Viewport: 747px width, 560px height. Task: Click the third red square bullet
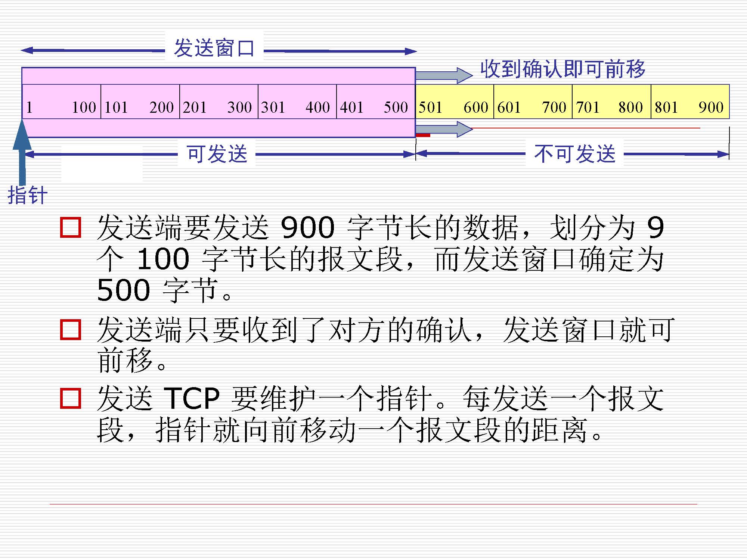71,398
